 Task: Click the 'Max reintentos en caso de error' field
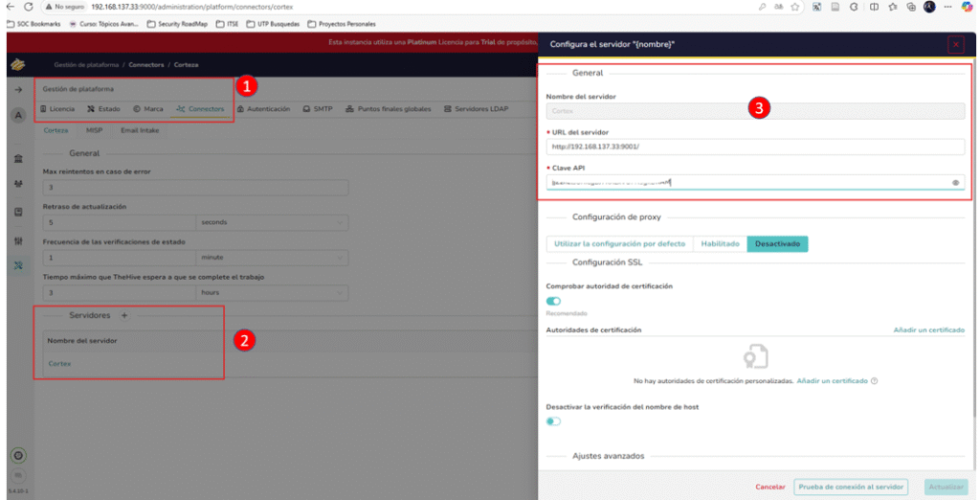195,187
